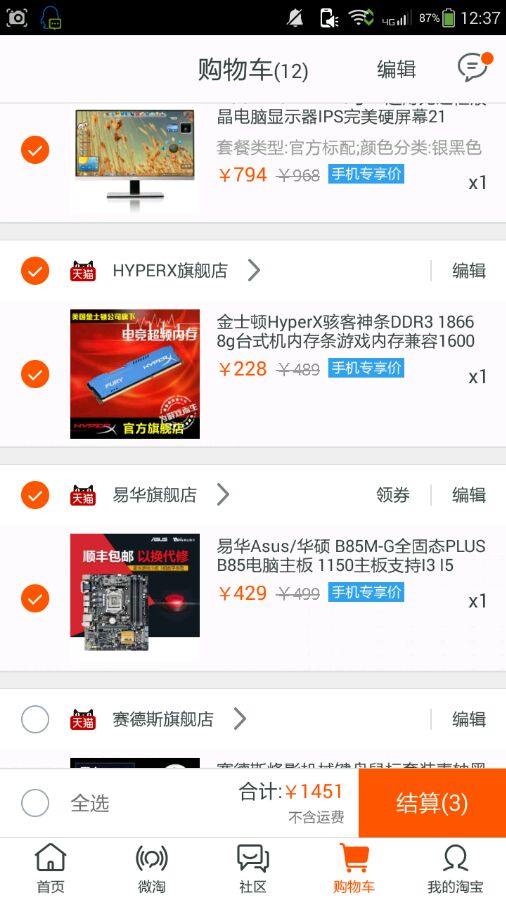Go to 我的淘宝 profile icon

[456, 859]
